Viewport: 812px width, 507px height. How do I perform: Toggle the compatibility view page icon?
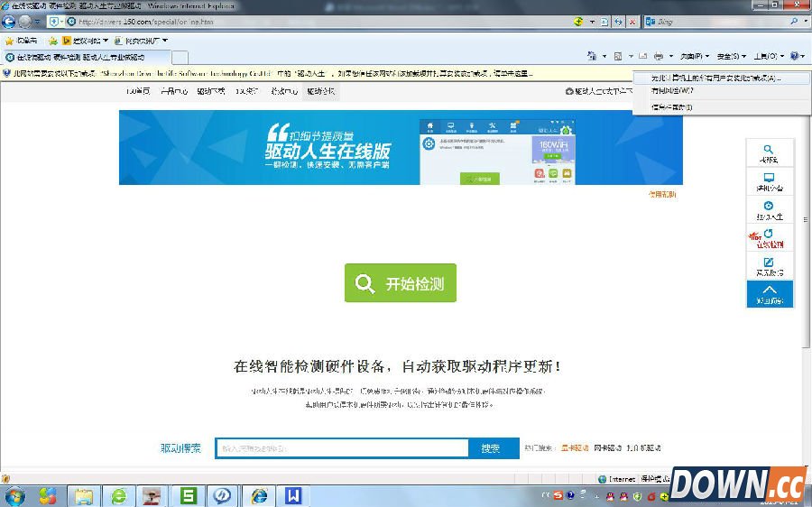coord(604,22)
